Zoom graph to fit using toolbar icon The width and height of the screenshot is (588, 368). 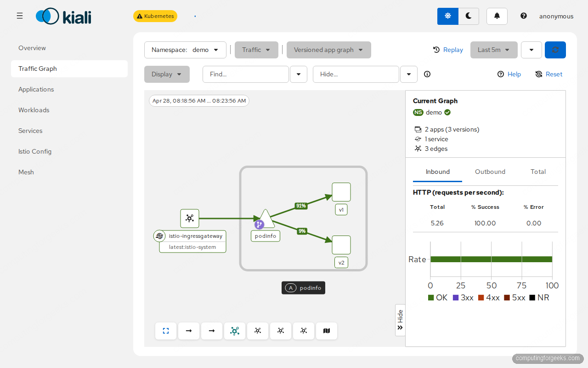[x=166, y=331]
